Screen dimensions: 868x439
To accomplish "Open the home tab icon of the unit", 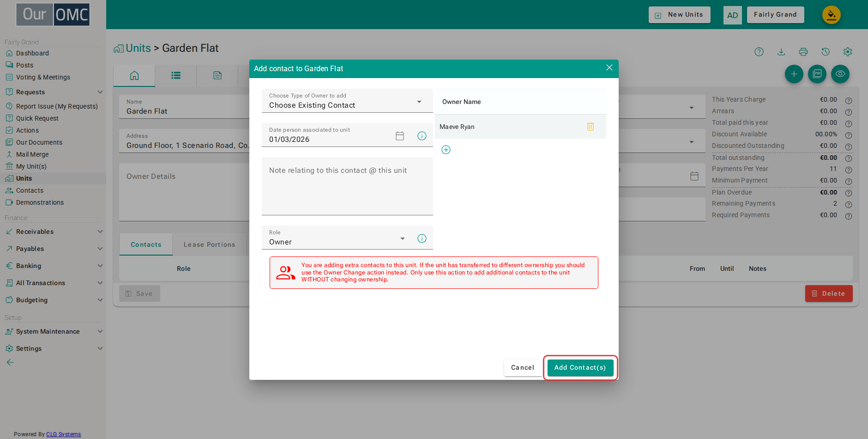I will pyautogui.click(x=134, y=76).
